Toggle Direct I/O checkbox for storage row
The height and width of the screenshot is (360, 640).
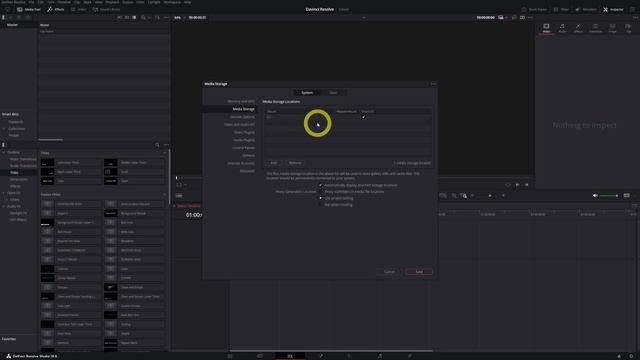[x=364, y=117]
